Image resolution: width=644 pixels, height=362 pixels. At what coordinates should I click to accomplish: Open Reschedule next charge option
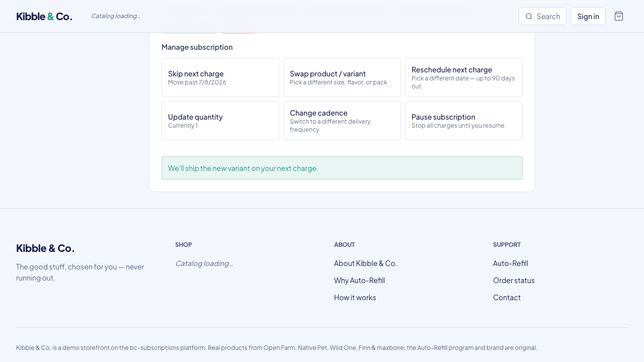point(464,77)
